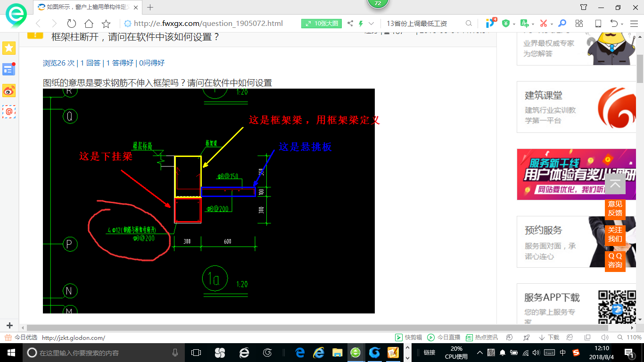Open the translate extension icon

[524, 23]
